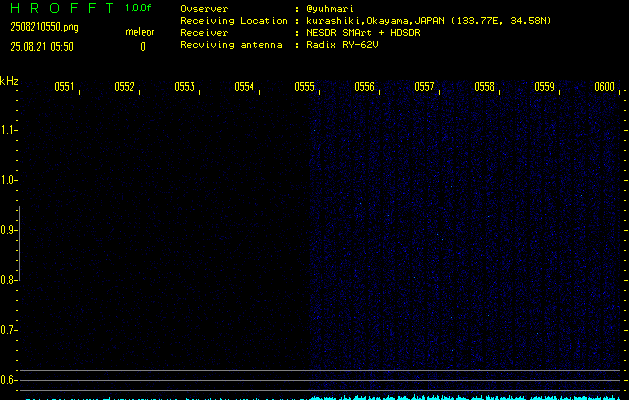Click the observer name @yuhmari
This screenshot has height=400, width=629.
[330, 9]
